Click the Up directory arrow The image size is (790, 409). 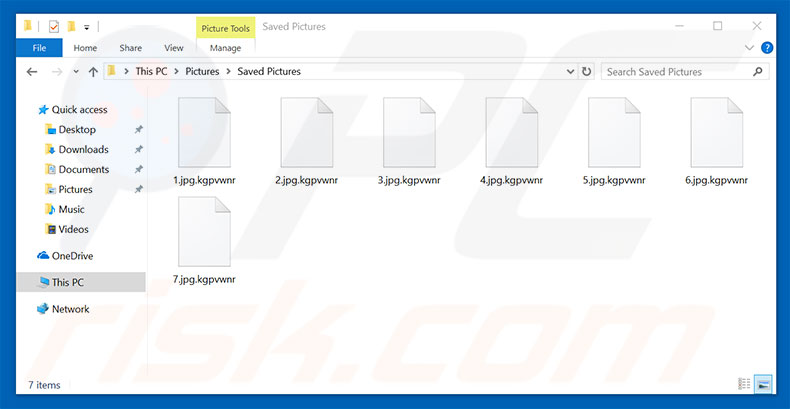(93, 72)
